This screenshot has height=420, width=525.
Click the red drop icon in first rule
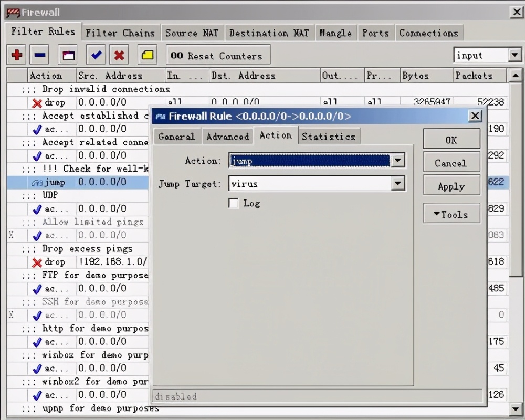[x=37, y=103]
